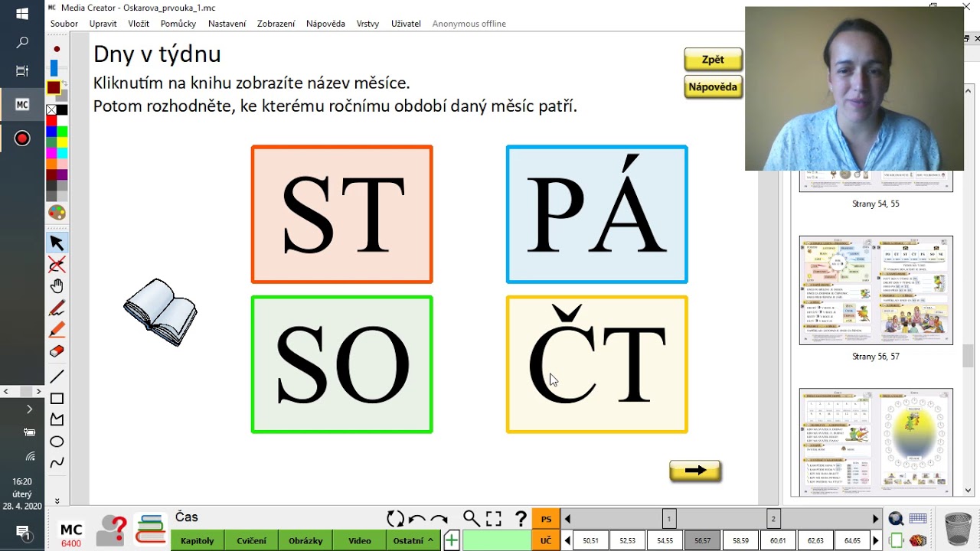Select the orange highlighter tool
980x551 pixels.
coord(57,330)
